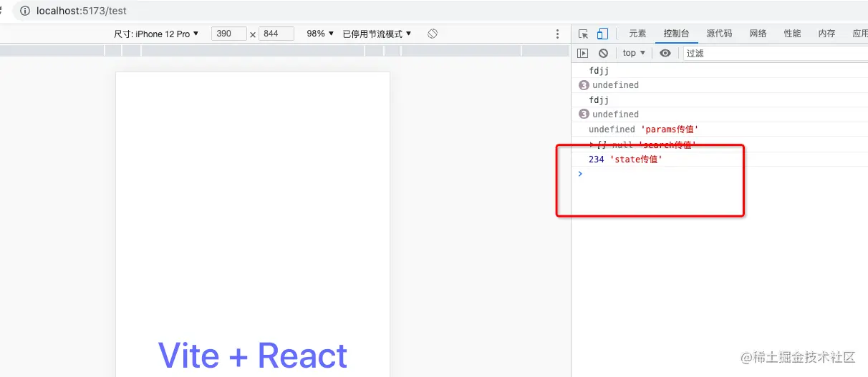Screen dimensions: 868x377
Task: View site information icon in address bar
Action: (25, 11)
